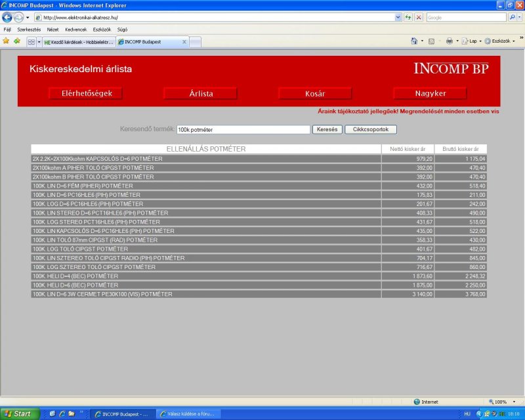
Task: Show Quick Tabs thumbnail view
Action: [31, 42]
